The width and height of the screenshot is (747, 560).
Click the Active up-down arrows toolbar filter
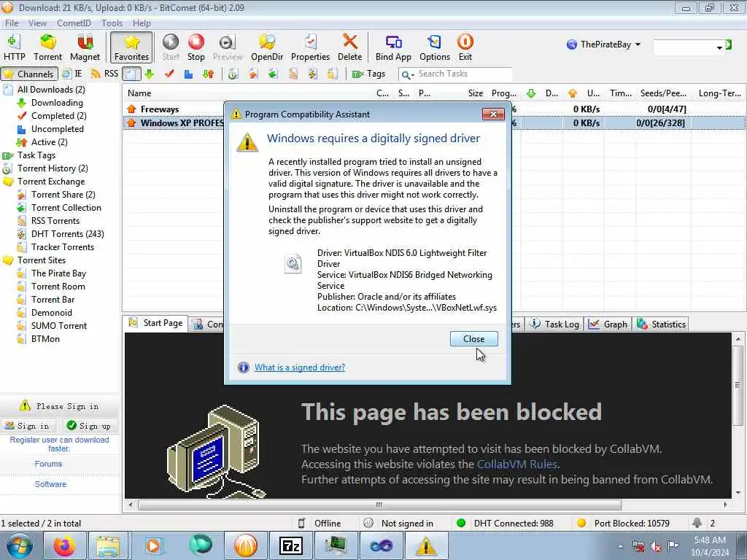point(208,74)
